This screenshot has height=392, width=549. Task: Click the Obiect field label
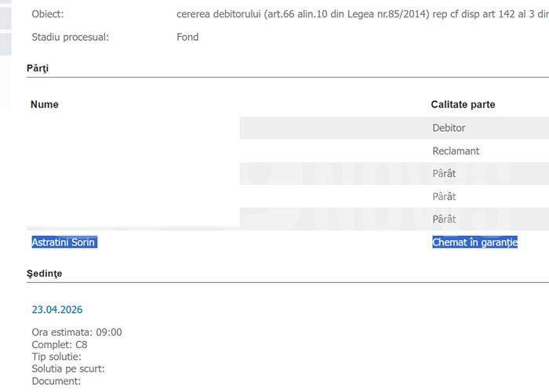coord(48,14)
